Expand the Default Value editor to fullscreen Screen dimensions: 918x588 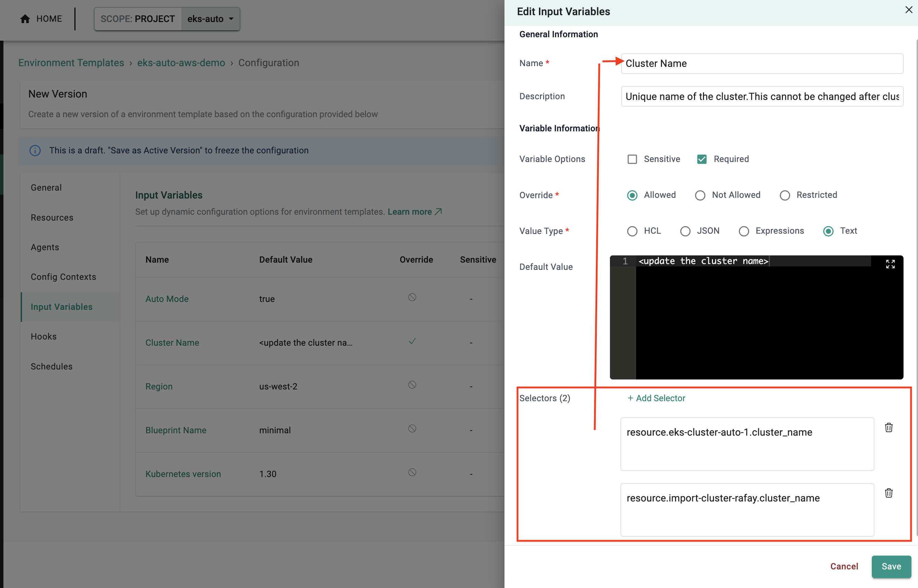890,264
